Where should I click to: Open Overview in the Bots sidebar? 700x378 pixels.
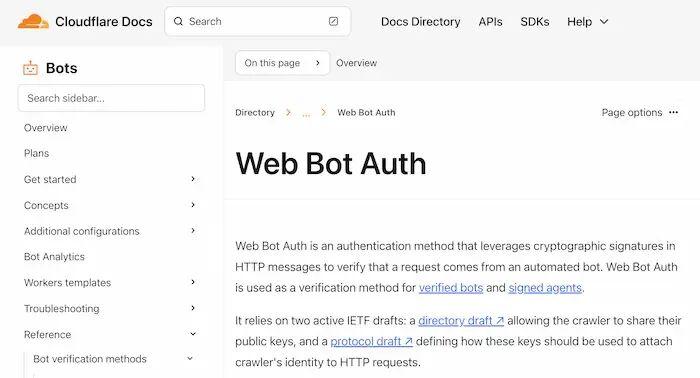[x=46, y=128]
